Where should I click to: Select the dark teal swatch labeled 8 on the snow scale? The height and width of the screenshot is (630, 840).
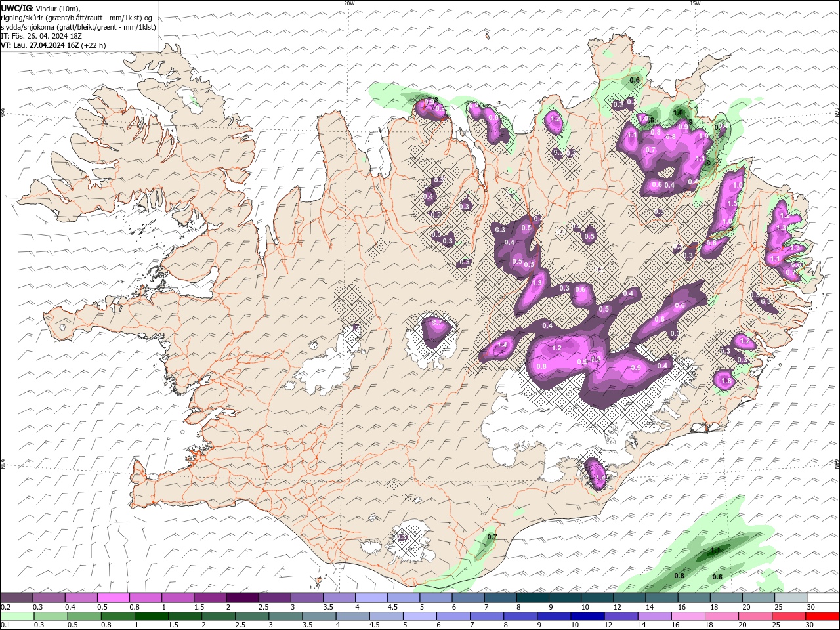[533, 598]
